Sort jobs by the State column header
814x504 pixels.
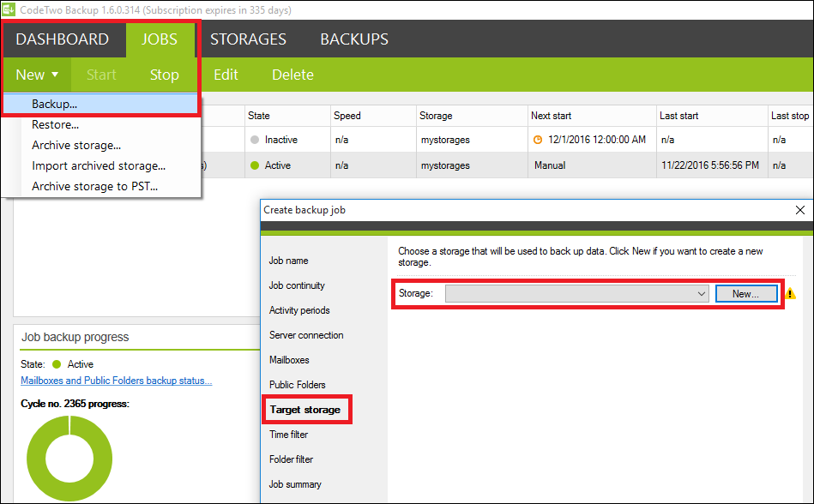coord(287,116)
